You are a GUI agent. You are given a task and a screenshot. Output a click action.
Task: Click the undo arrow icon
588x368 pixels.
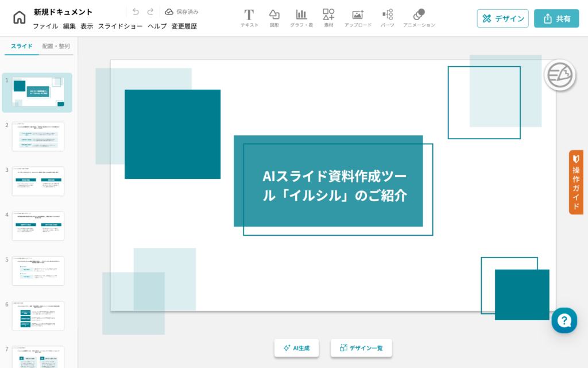[x=136, y=11]
